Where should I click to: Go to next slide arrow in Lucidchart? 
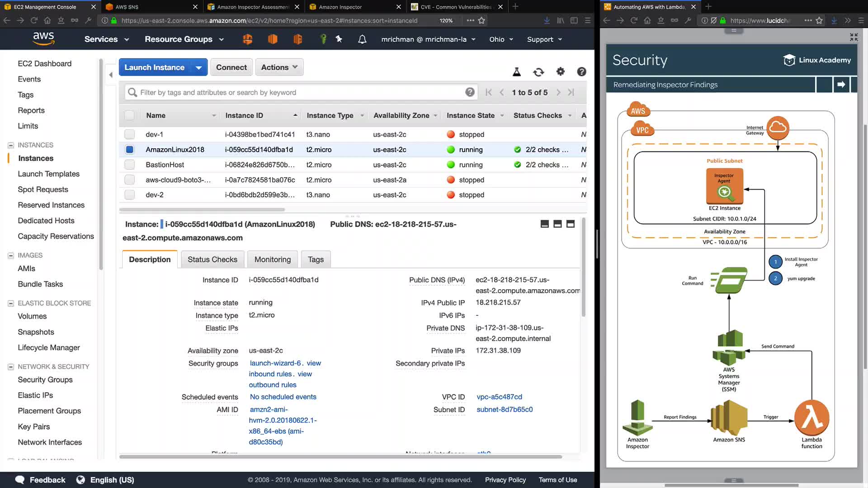(841, 84)
